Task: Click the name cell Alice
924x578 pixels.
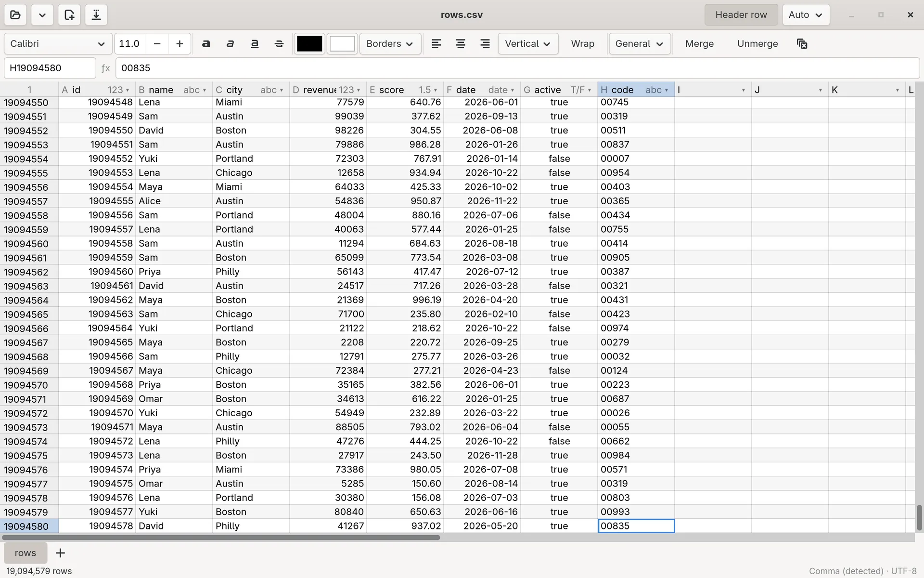Action: 174,201
